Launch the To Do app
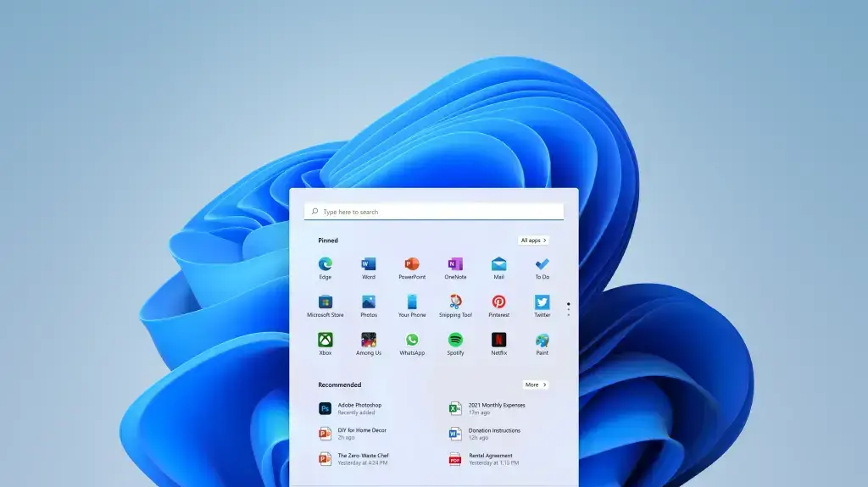Image resolution: width=868 pixels, height=487 pixels. tap(542, 268)
